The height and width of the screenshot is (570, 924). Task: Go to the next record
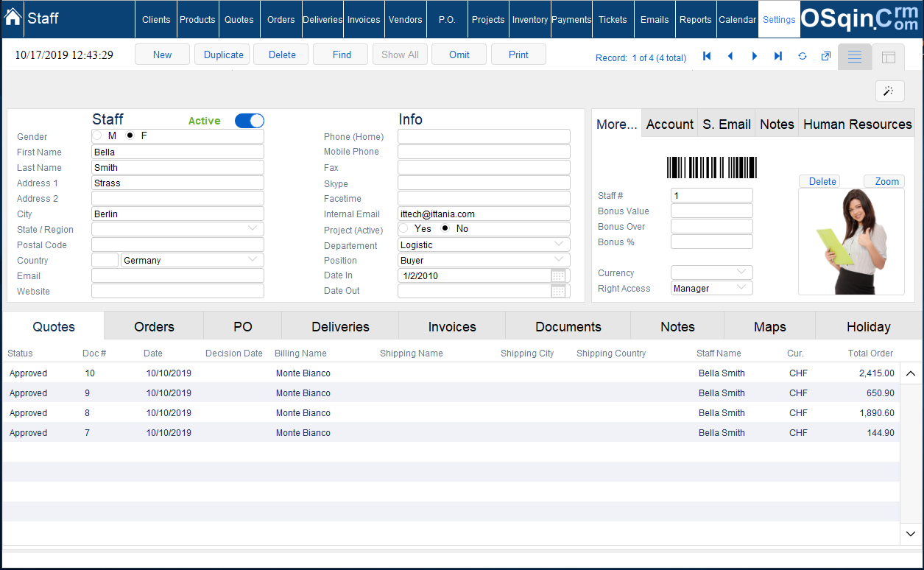point(754,56)
